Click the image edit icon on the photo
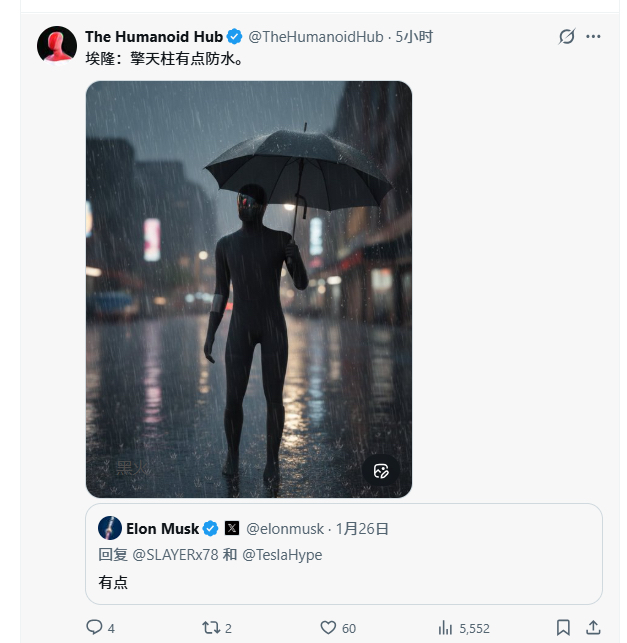Screen dimensions: 627x643 pyautogui.click(x=381, y=471)
